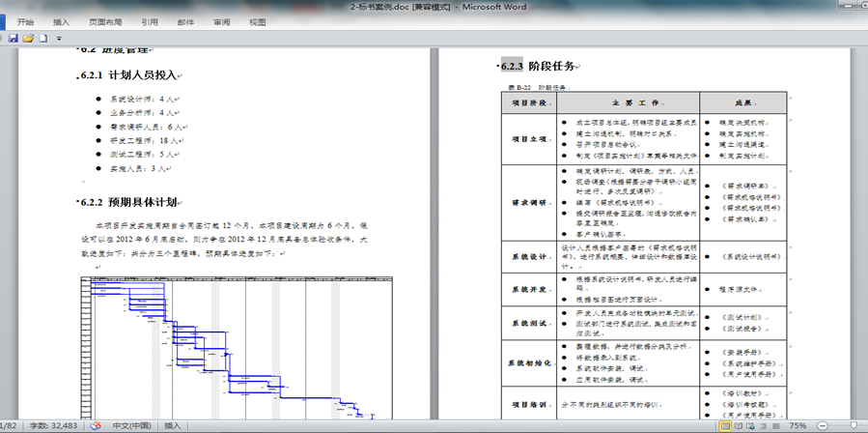Switch to the 视图 tab
This screenshot has height=433, width=868.
pos(258,23)
